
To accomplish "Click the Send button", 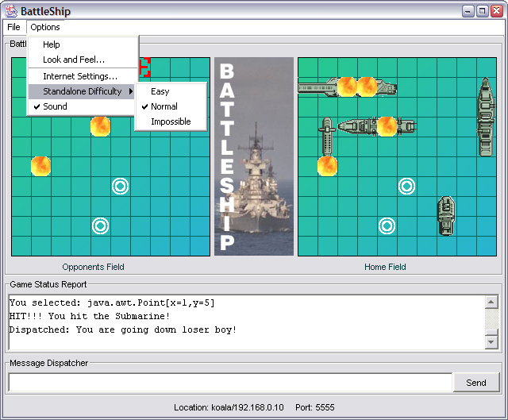I will point(476,383).
